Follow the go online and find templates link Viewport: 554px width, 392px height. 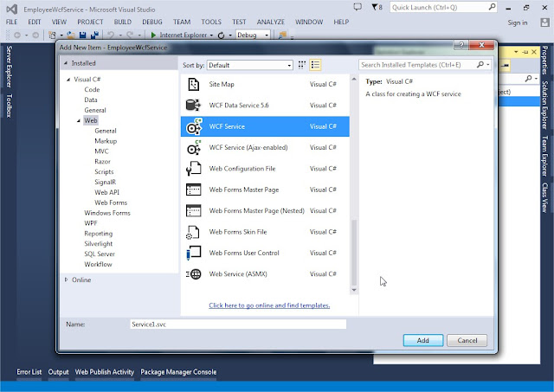pos(269,305)
